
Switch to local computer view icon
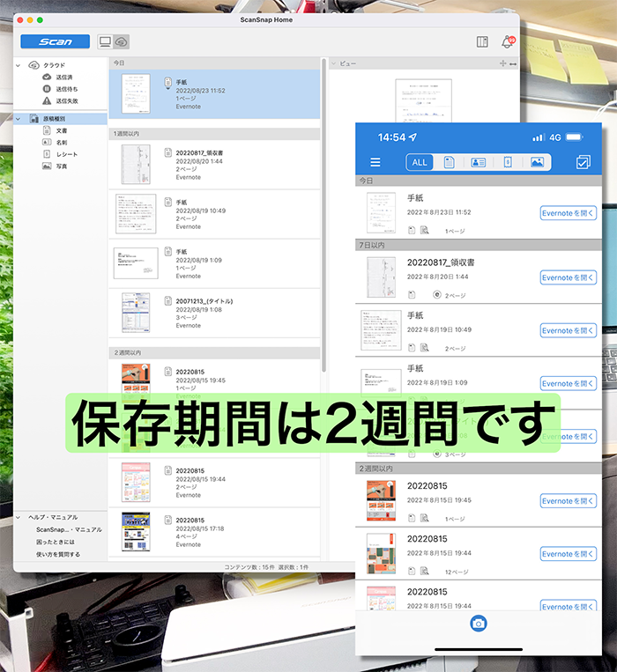105,41
